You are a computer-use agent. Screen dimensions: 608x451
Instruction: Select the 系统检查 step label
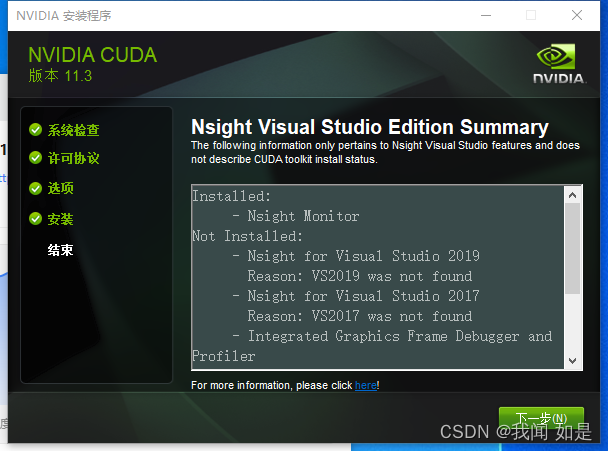[x=73, y=130]
